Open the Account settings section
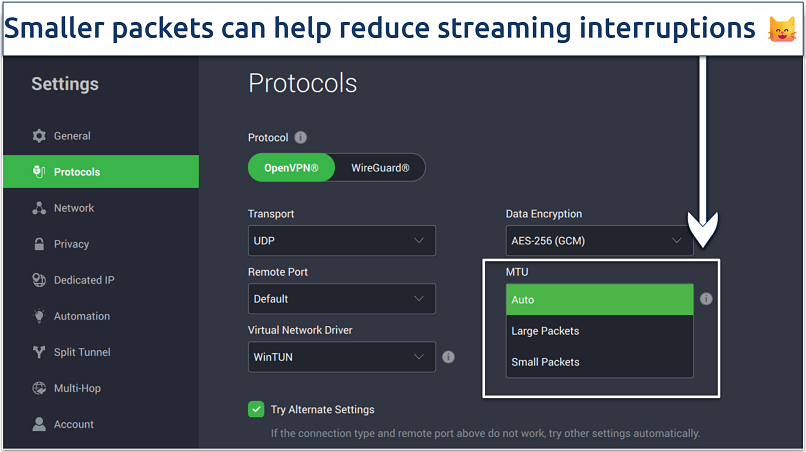806x452 pixels. [x=73, y=424]
